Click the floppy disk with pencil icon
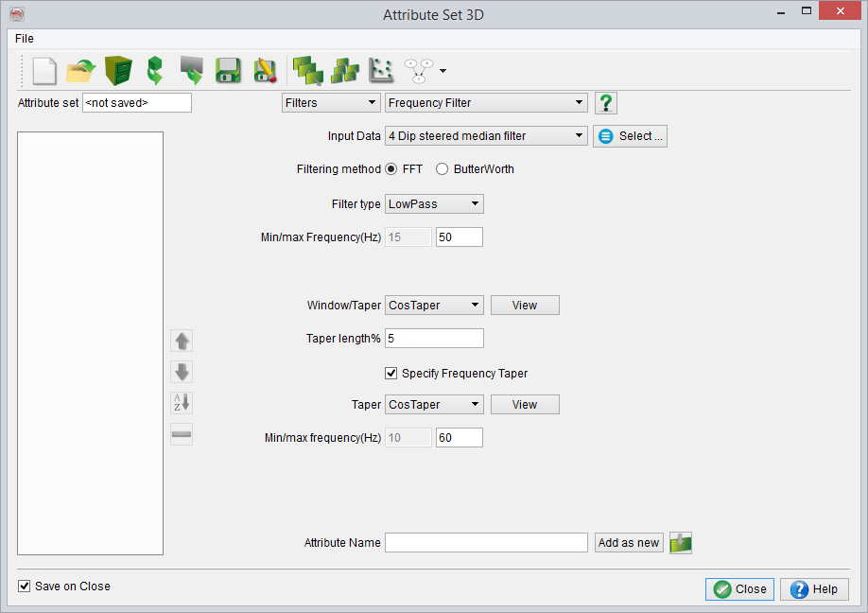Image resolution: width=868 pixels, height=613 pixels. (x=265, y=71)
